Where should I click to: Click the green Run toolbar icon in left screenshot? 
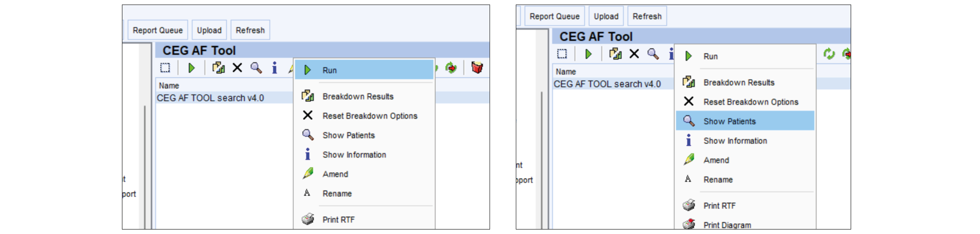[x=191, y=68]
